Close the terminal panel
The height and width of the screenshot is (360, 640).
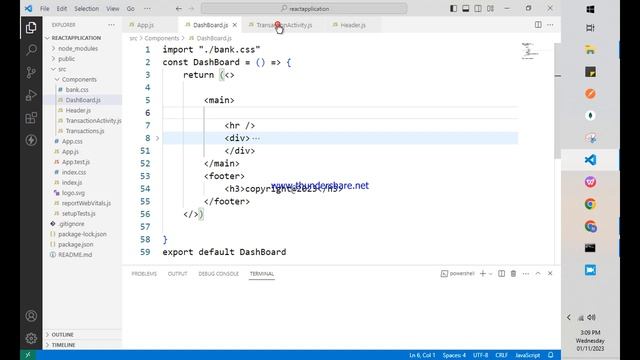[x=550, y=273]
